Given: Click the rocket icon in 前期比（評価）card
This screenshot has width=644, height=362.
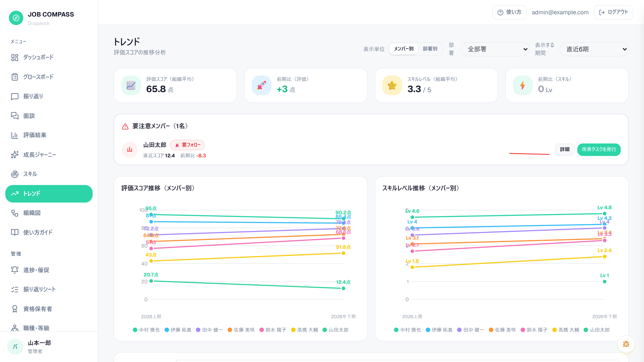Looking at the screenshot, I should tap(261, 85).
